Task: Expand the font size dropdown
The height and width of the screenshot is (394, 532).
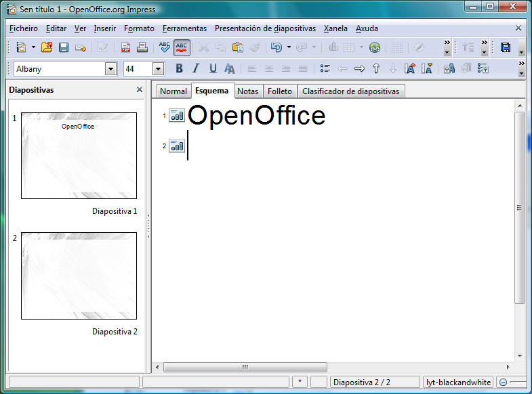Action: pyautogui.click(x=159, y=69)
